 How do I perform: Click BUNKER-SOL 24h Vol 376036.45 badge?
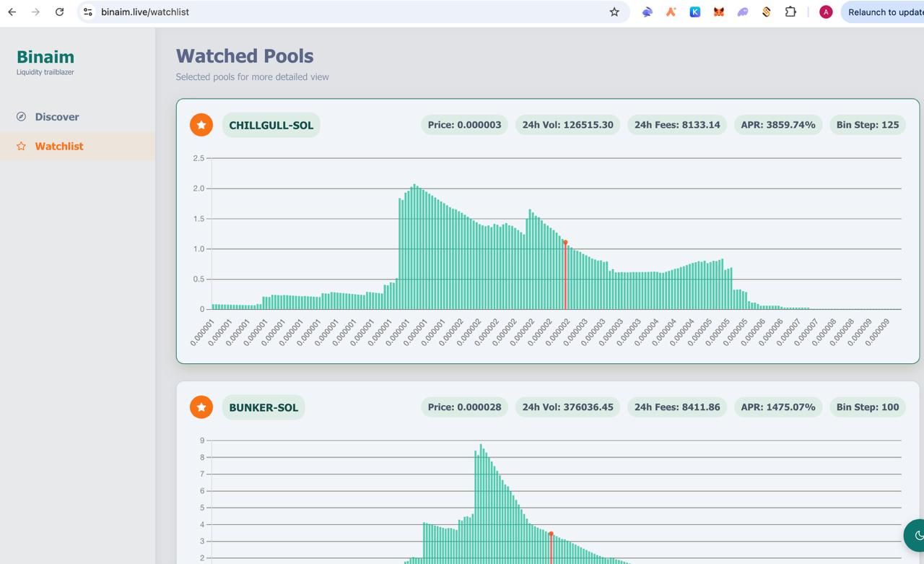pyautogui.click(x=567, y=407)
